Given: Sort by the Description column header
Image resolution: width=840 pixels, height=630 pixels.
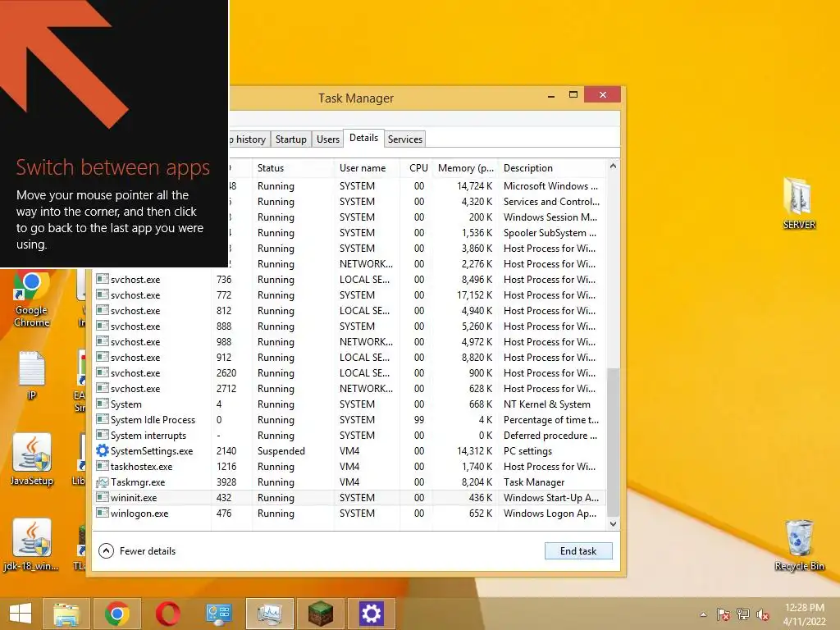Looking at the screenshot, I should coord(552,167).
